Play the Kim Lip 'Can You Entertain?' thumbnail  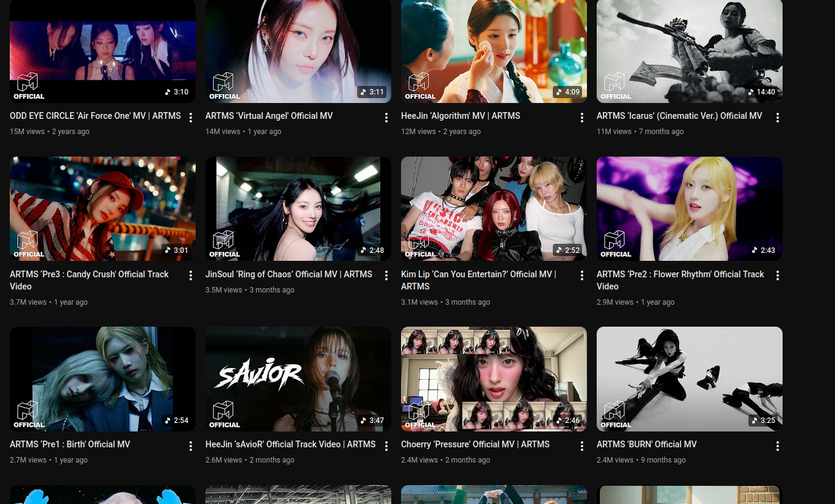(x=494, y=209)
